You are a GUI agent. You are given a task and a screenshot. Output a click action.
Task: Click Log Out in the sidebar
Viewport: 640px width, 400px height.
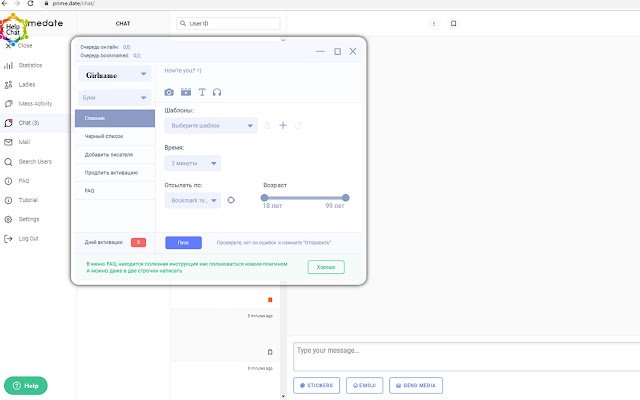pyautogui.click(x=28, y=238)
